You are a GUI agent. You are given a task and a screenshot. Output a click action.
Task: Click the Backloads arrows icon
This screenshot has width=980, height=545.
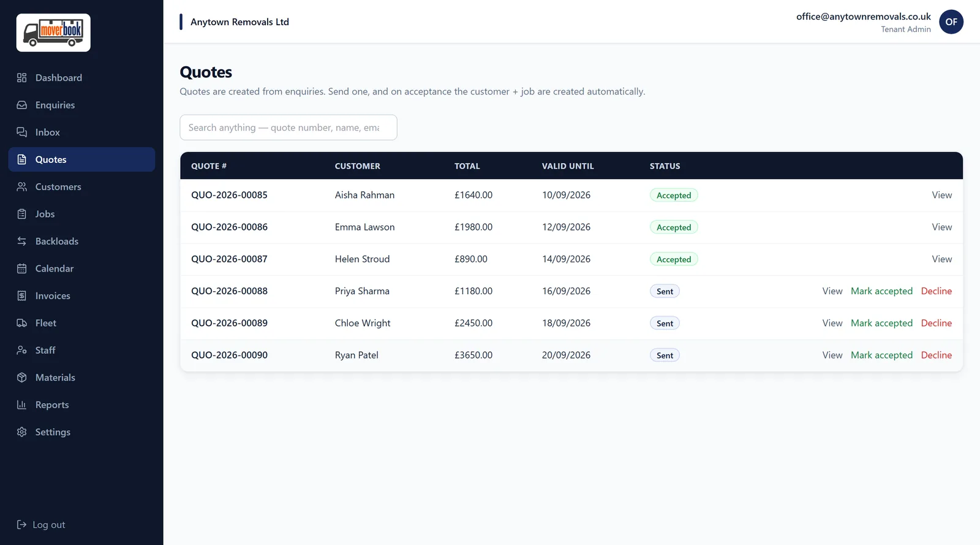point(22,242)
